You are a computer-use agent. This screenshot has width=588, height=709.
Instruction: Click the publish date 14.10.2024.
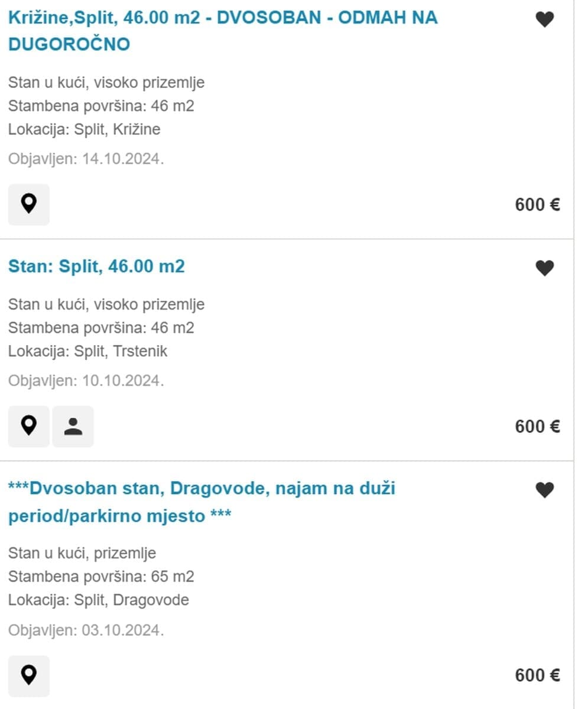(x=86, y=159)
